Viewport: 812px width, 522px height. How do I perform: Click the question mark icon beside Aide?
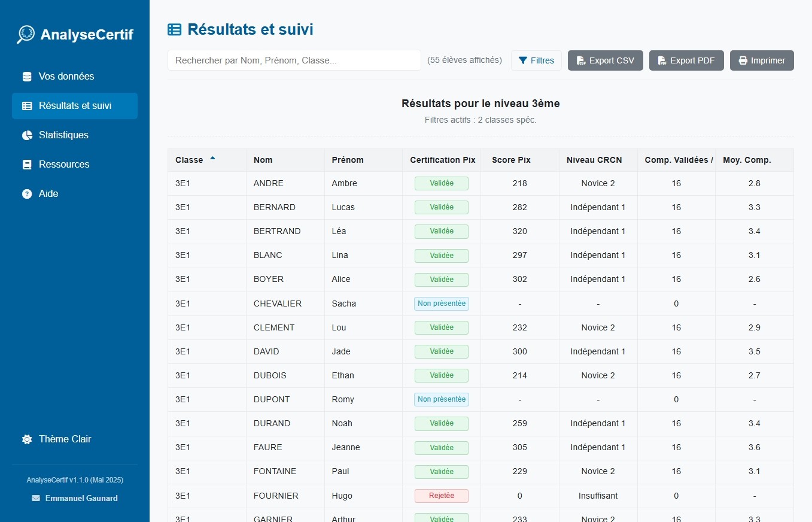pyautogui.click(x=27, y=194)
